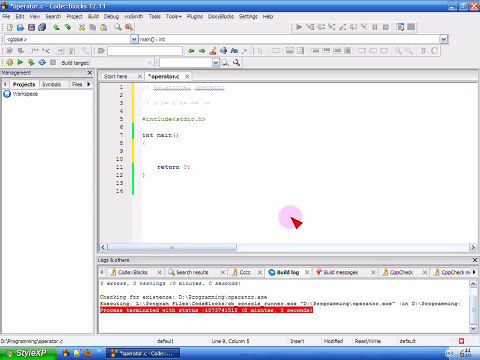Click the Build gear icon
The height and width of the screenshot is (360, 480).
click(x=10, y=62)
